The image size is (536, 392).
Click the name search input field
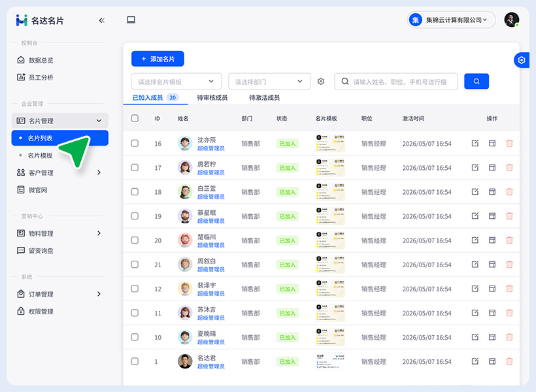click(x=396, y=81)
